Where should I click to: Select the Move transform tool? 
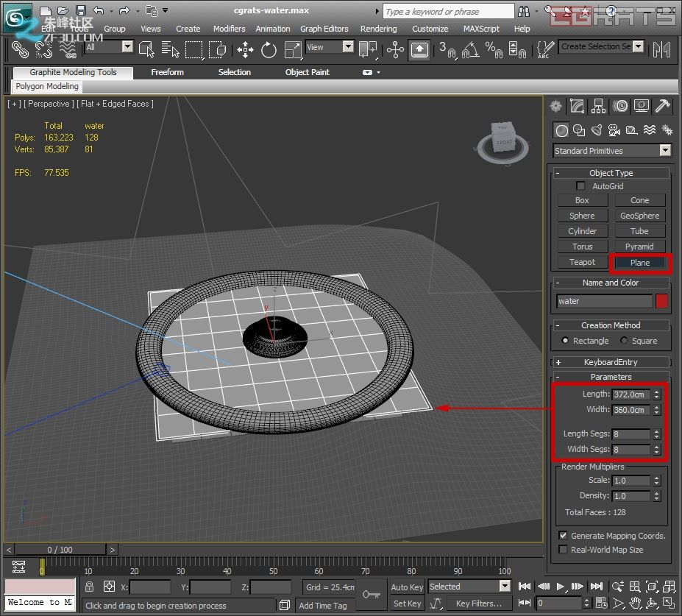click(246, 50)
